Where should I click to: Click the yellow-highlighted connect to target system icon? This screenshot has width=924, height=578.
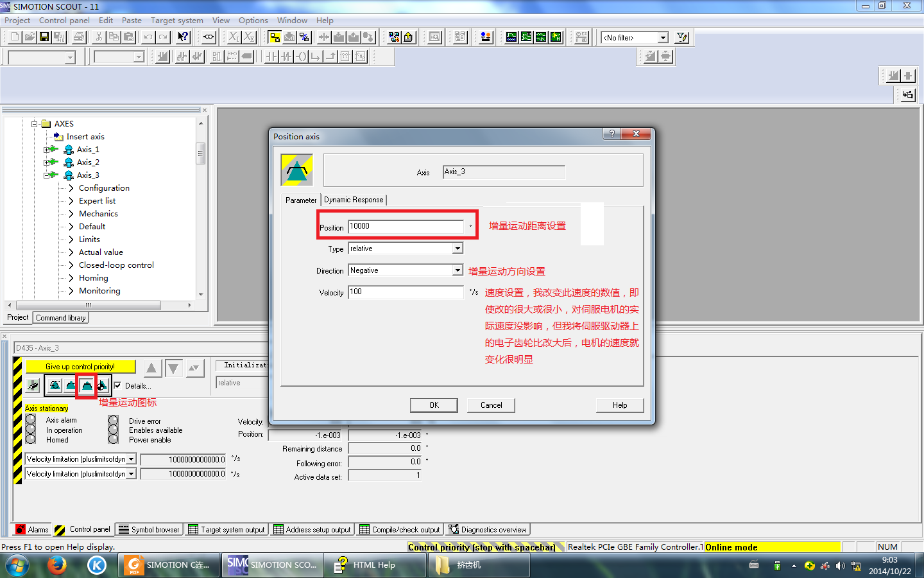(x=275, y=37)
